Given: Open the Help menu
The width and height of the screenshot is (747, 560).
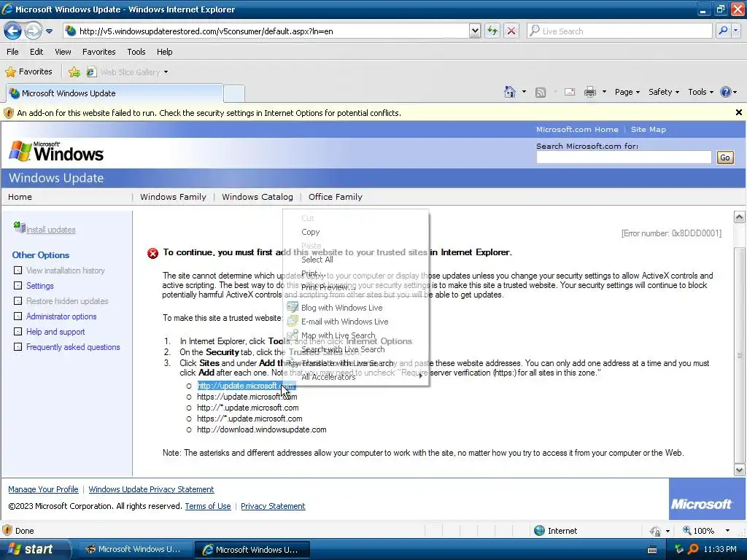Looking at the screenshot, I should point(164,52).
